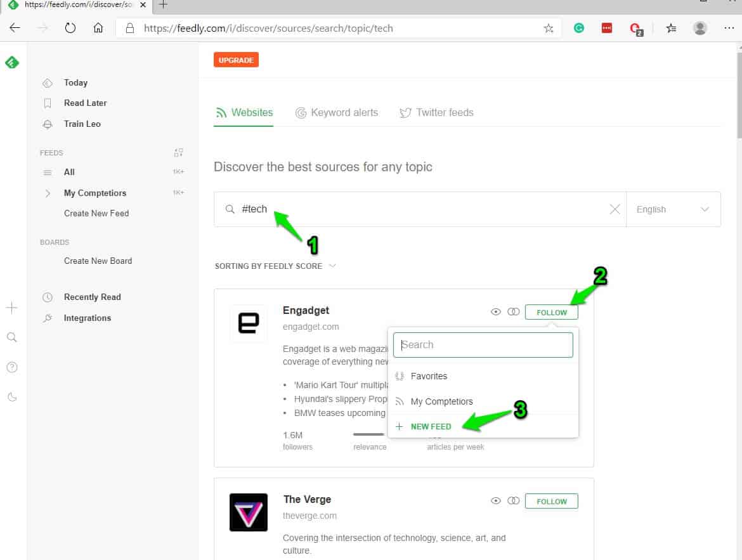Click The Verge logo thumbnail

tap(249, 512)
